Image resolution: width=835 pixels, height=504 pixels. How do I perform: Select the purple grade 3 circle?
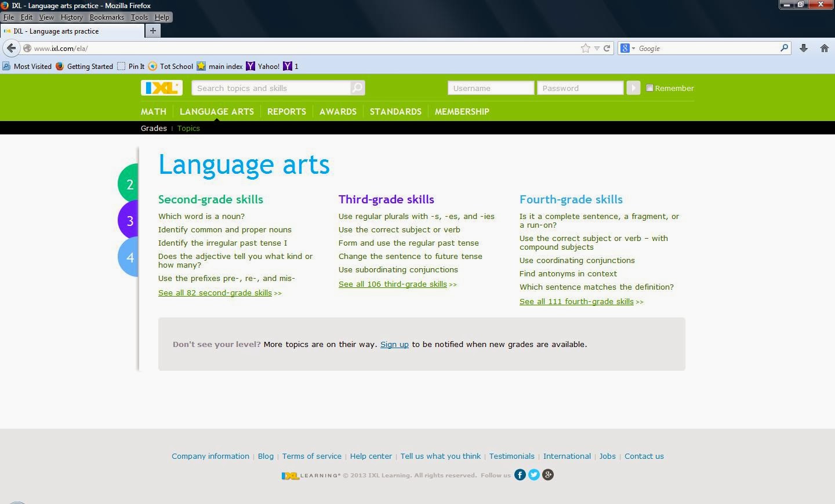pyautogui.click(x=129, y=220)
